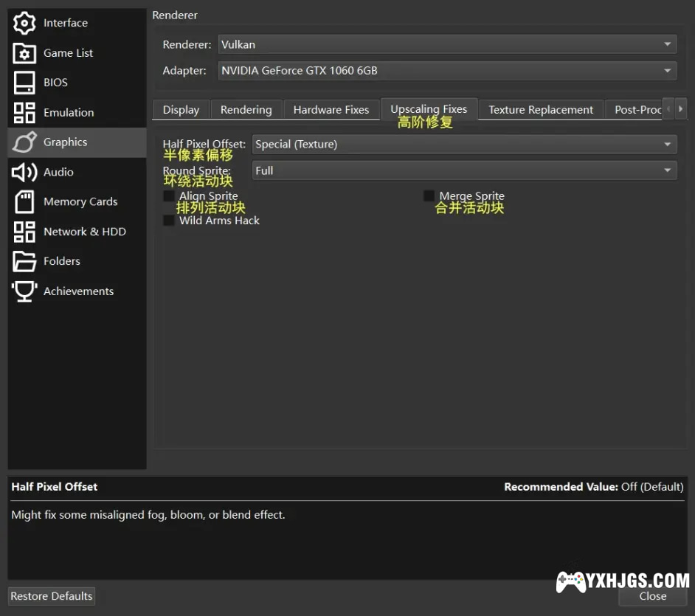
Task: Expand the Renderer dropdown showing Vulkan
Action: tap(447, 44)
